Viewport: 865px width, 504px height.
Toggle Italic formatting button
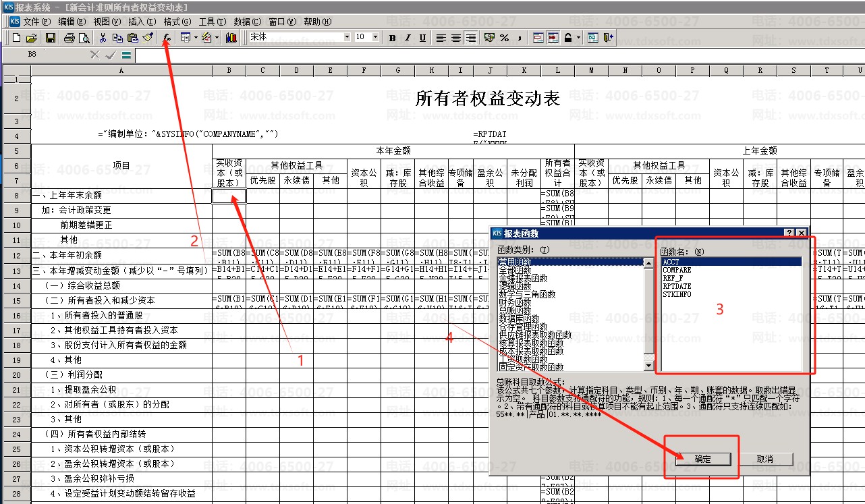pos(408,38)
